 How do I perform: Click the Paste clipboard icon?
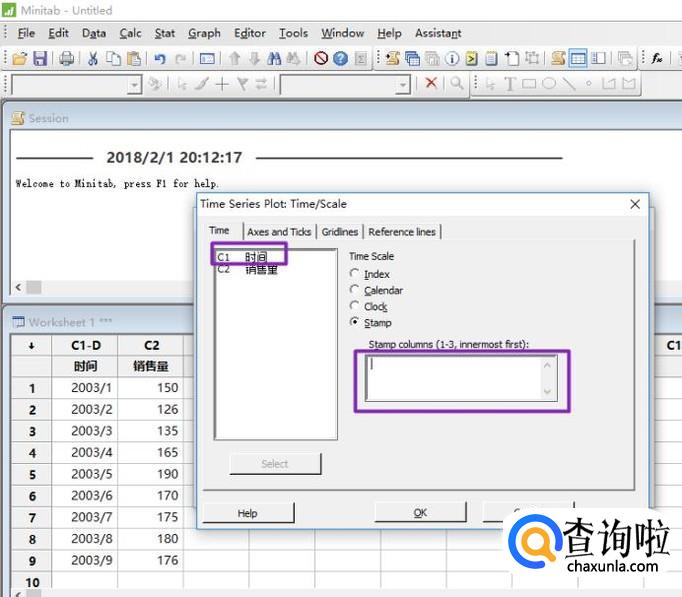pos(134,58)
